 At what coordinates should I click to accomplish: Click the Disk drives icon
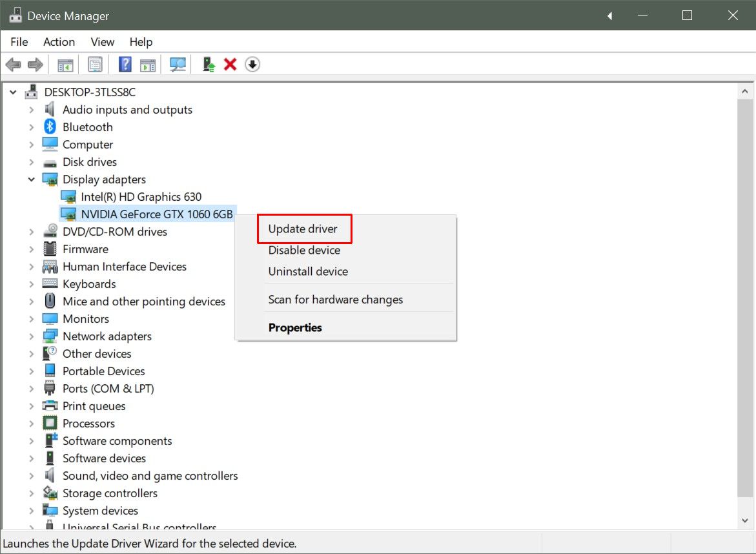coord(50,163)
